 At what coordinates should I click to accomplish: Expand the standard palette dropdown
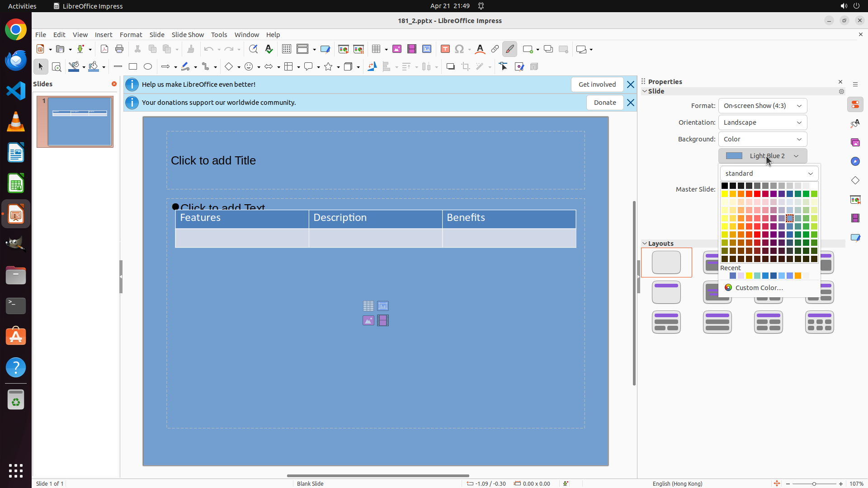(x=769, y=174)
